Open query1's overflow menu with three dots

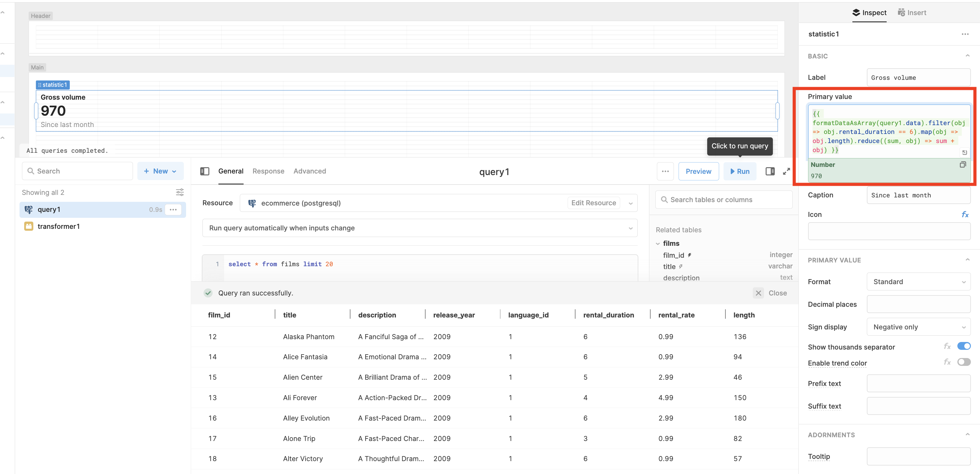(x=173, y=210)
